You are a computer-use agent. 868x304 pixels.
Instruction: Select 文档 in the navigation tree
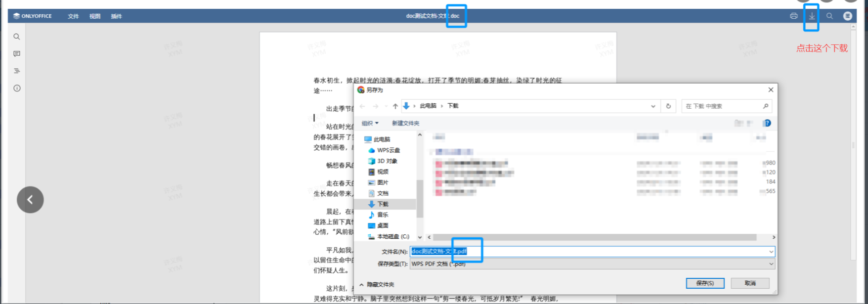tap(379, 193)
